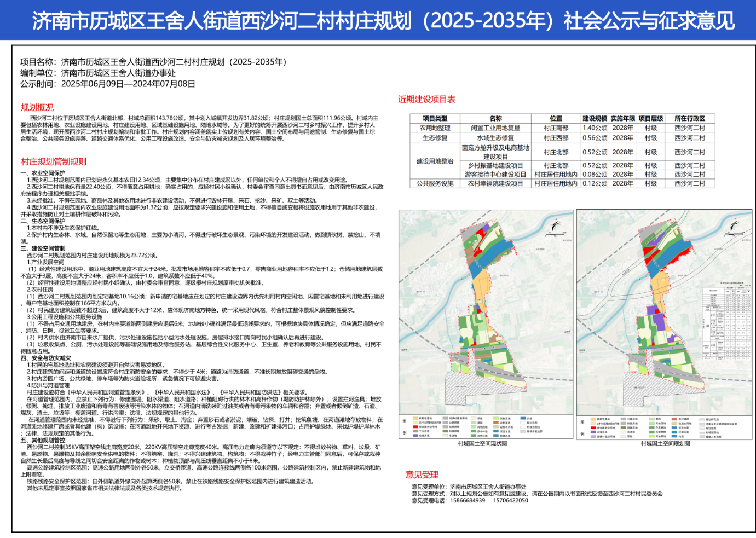Click the 0.08公顷 scale cell

pos(595,175)
